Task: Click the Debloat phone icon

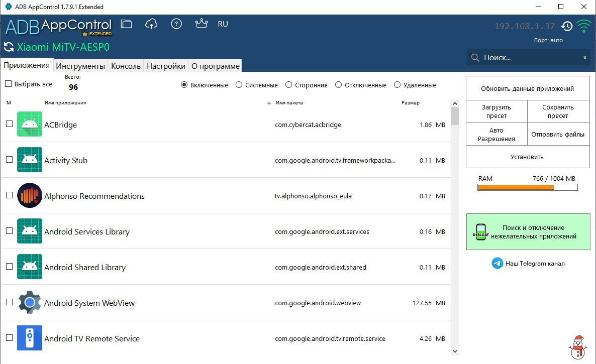Action: coord(481,232)
